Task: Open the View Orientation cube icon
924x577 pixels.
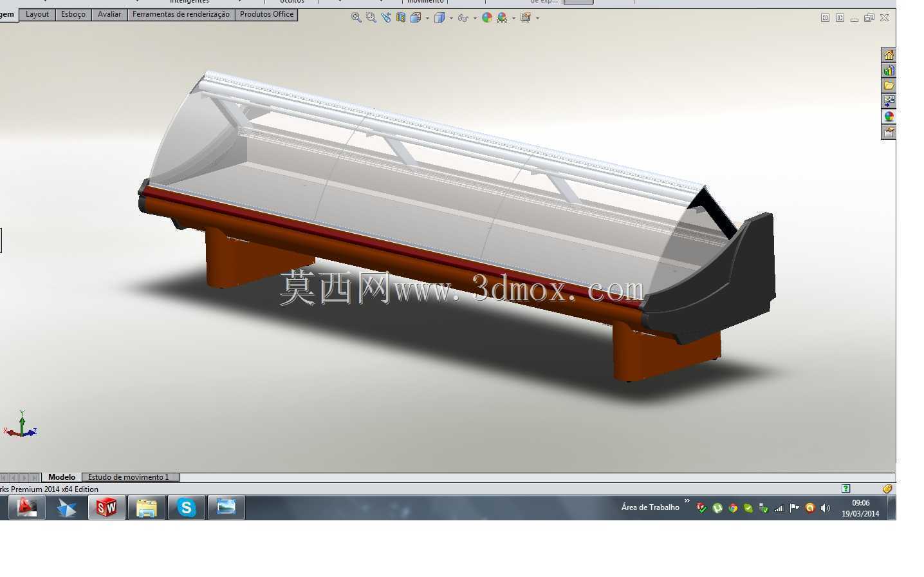Action: [x=416, y=18]
